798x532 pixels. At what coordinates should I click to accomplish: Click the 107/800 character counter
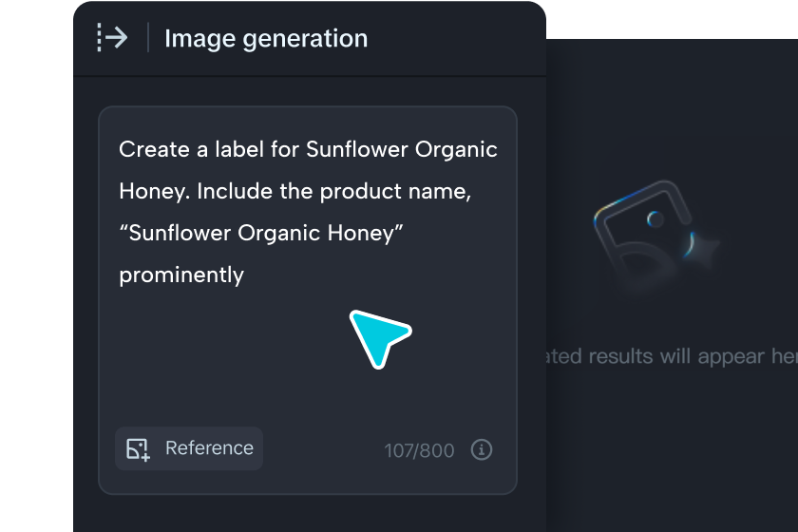(x=419, y=450)
